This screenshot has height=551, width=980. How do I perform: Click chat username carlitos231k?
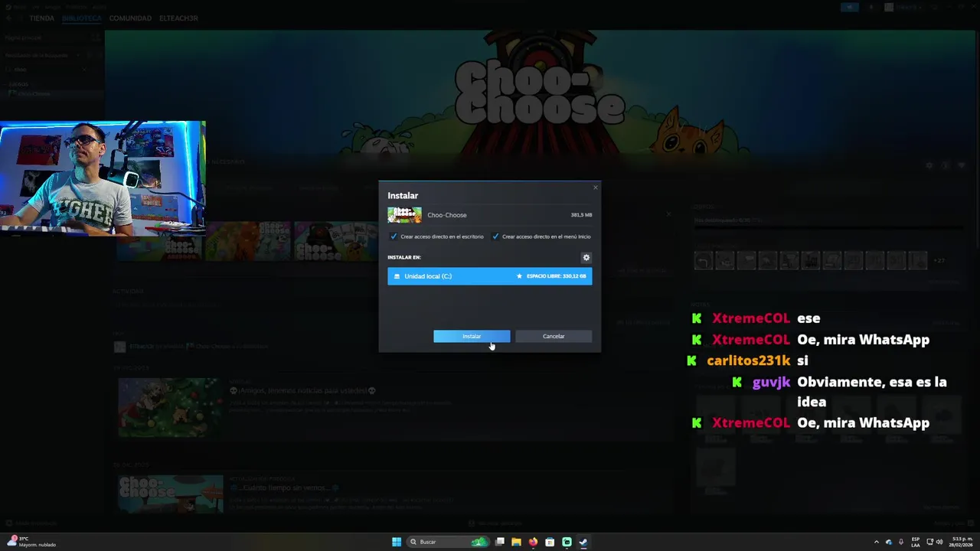(748, 360)
